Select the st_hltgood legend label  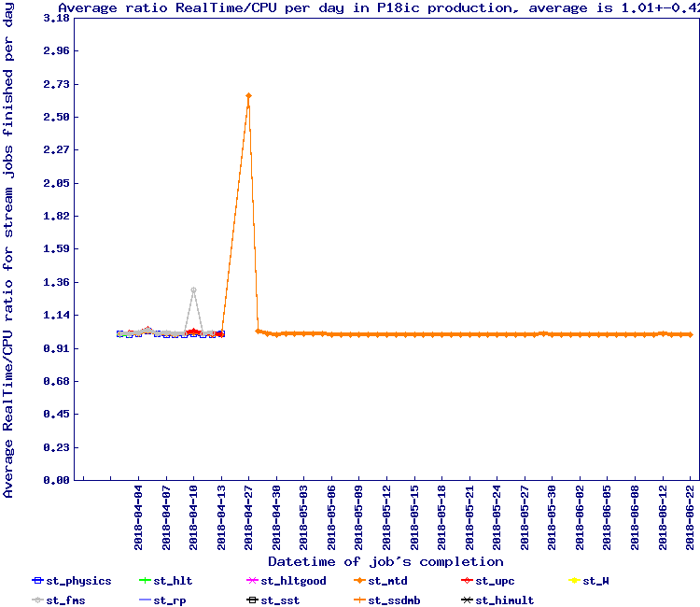(293, 581)
